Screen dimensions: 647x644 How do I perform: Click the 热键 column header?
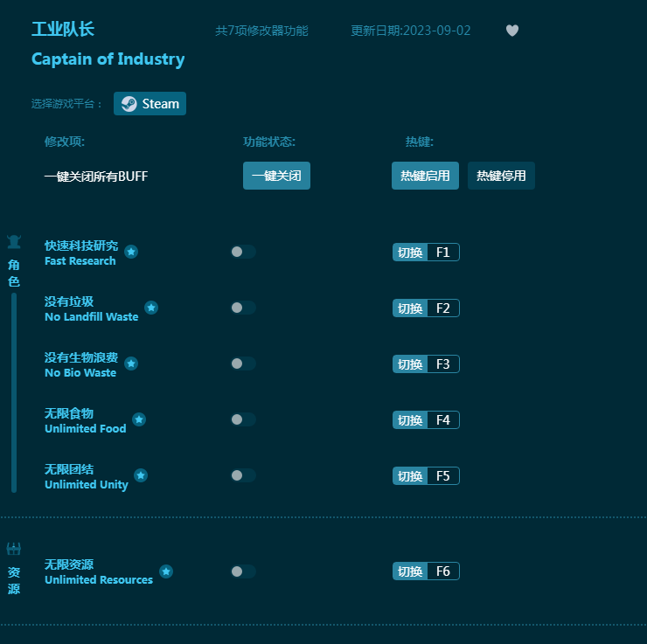419,142
